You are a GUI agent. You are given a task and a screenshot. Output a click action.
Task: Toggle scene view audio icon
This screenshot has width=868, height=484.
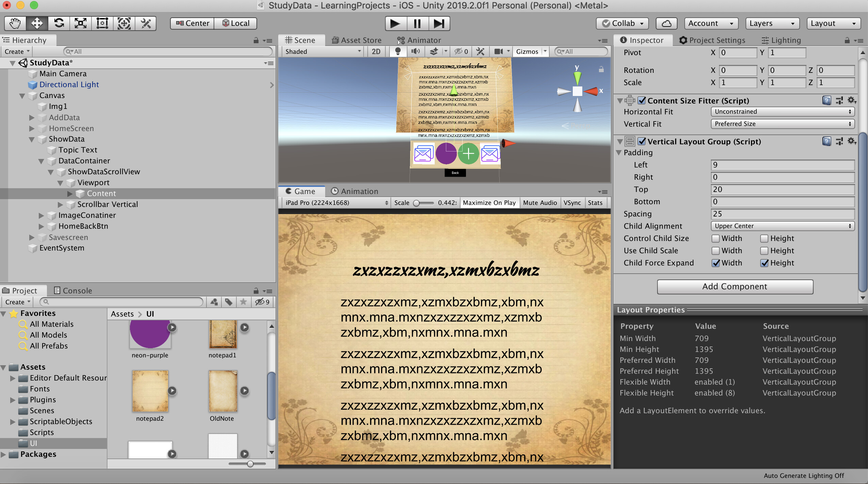click(415, 51)
